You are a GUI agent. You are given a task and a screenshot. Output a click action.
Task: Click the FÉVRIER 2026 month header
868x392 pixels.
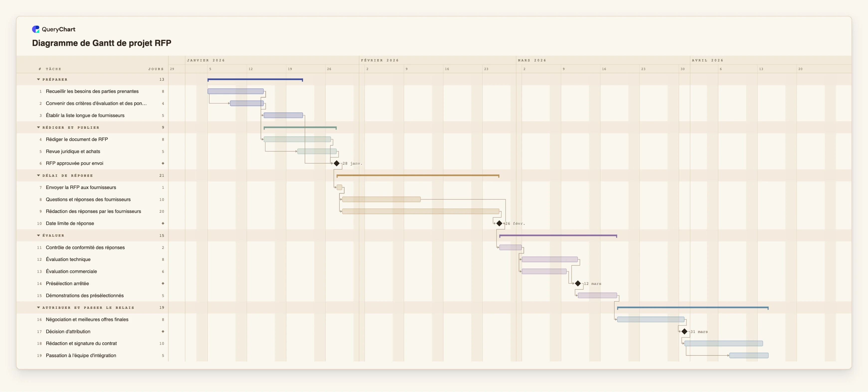[380, 60]
